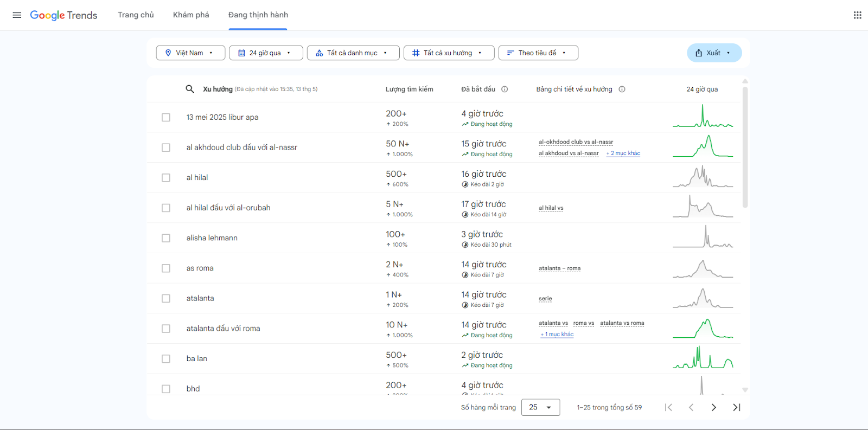Open the serie related query link
The width and height of the screenshot is (868, 430).
pyautogui.click(x=545, y=299)
